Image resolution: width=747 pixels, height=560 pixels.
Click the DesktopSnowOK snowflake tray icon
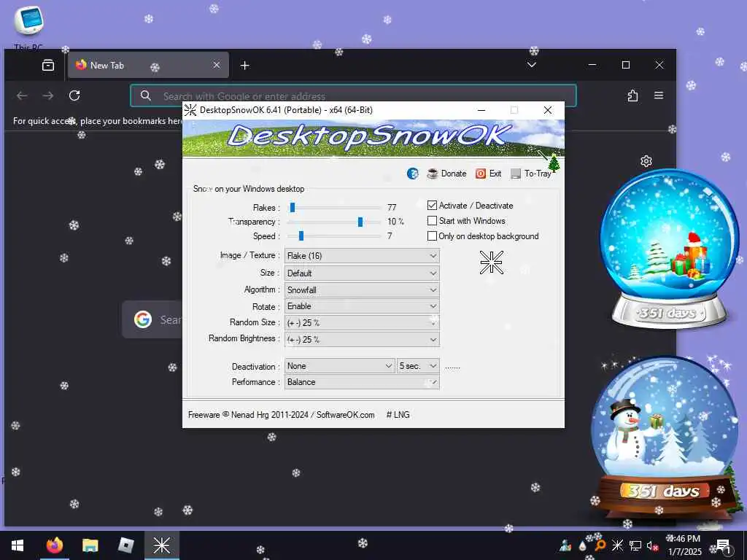[617, 545]
